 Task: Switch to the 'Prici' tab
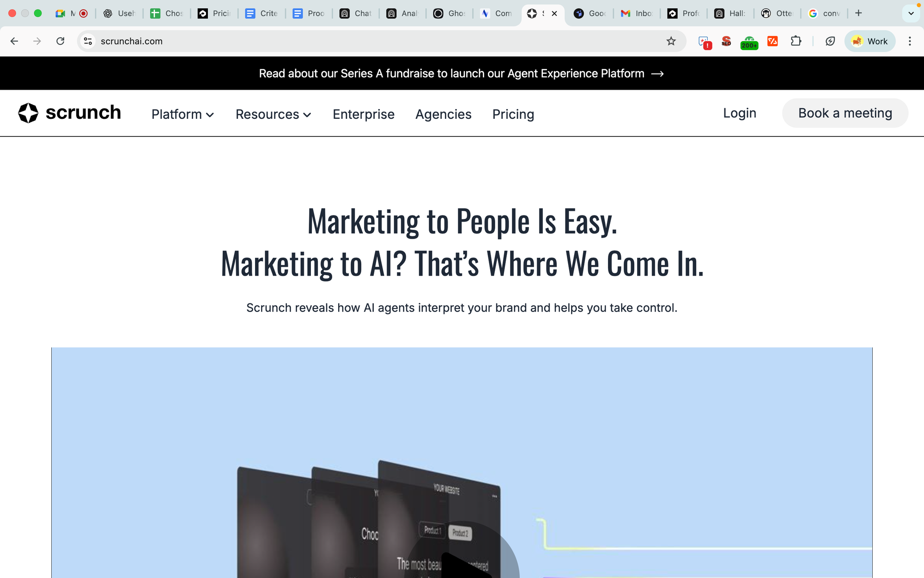214,13
